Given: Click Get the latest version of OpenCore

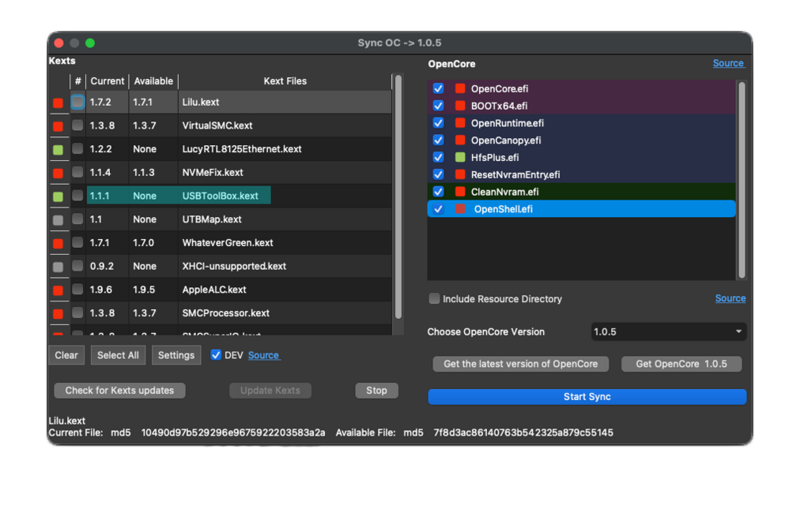Looking at the screenshot, I should pos(520,364).
